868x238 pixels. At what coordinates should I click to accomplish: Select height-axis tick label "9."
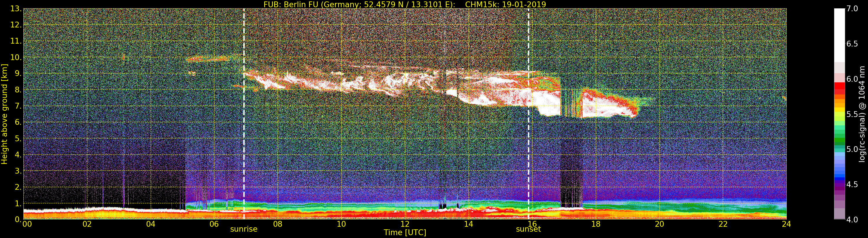tap(18, 73)
